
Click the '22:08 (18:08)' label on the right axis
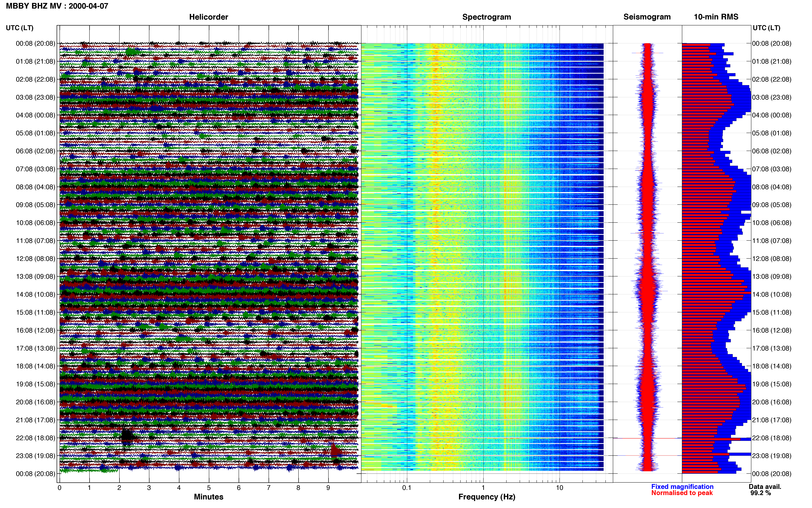(x=771, y=438)
